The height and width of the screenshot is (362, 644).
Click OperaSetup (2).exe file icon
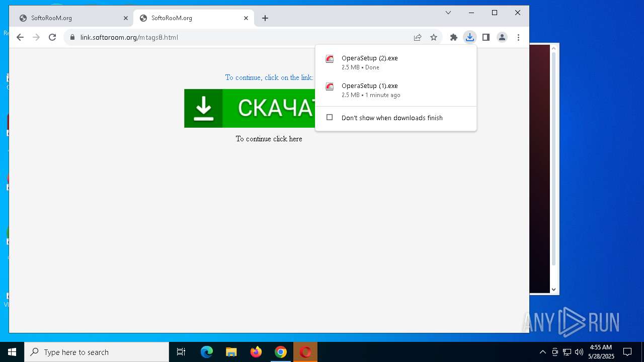click(x=330, y=59)
